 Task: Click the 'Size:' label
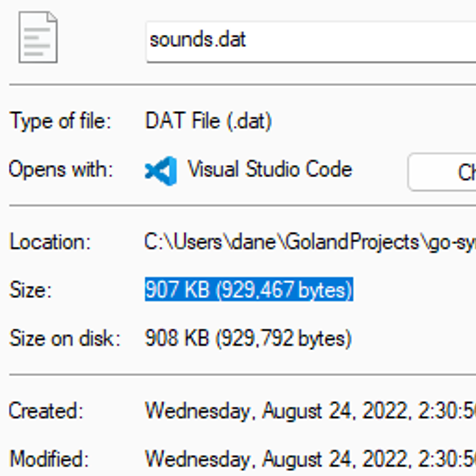point(30,289)
